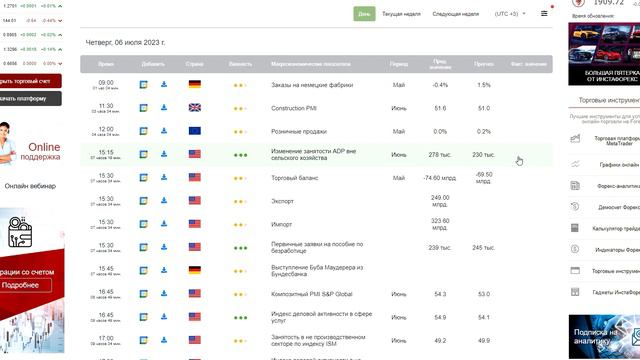Download jobless claims event

click(164, 247)
